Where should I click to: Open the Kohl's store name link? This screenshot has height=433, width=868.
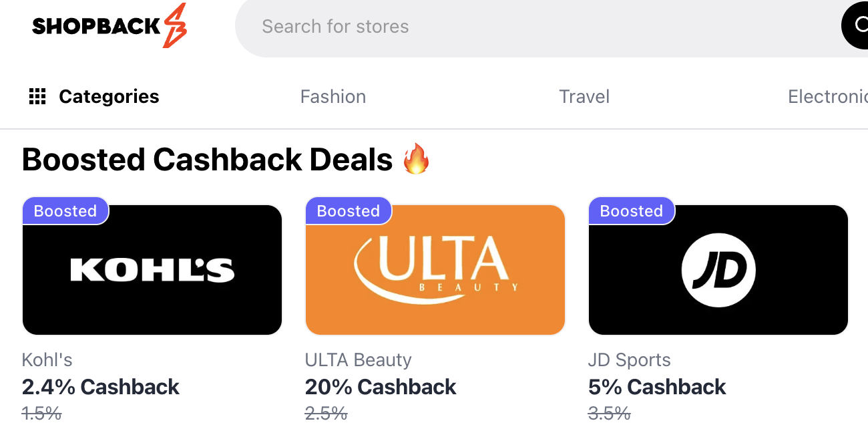47,360
